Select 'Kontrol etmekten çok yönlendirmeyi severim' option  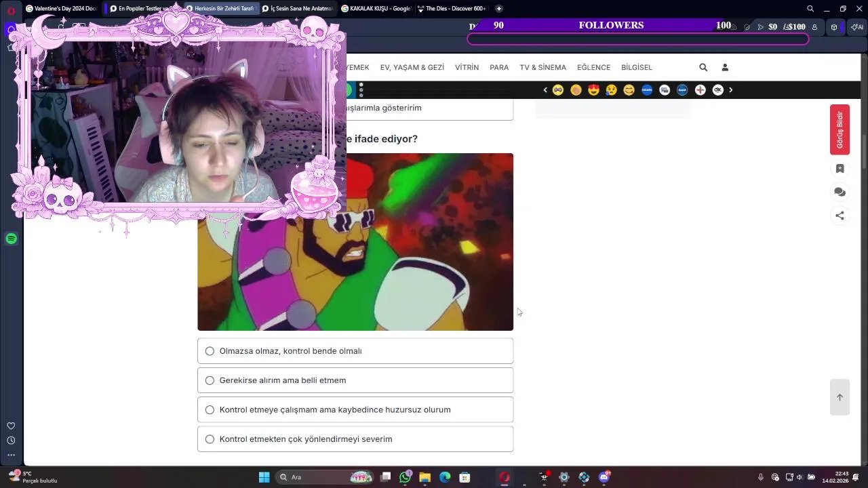click(x=355, y=439)
